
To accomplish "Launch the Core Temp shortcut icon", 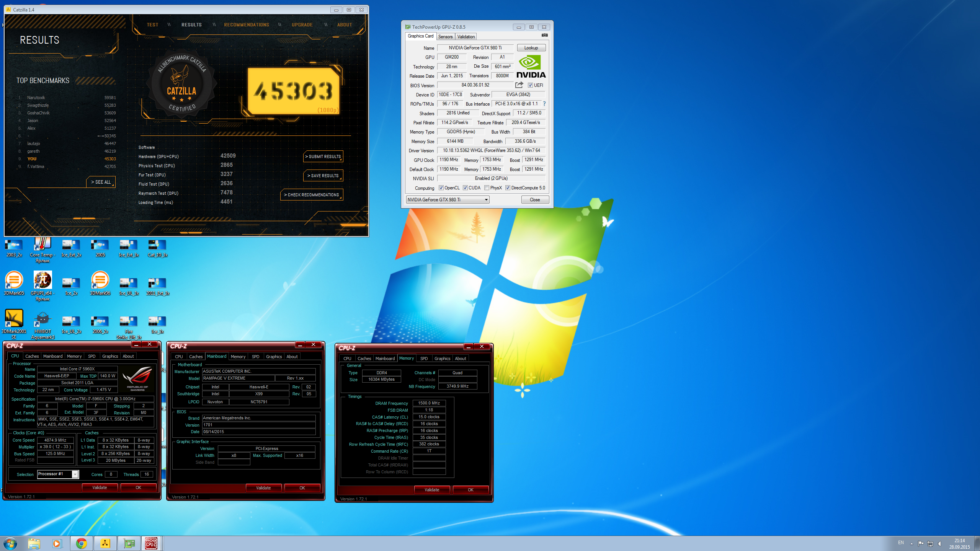I will click(42, 249).
